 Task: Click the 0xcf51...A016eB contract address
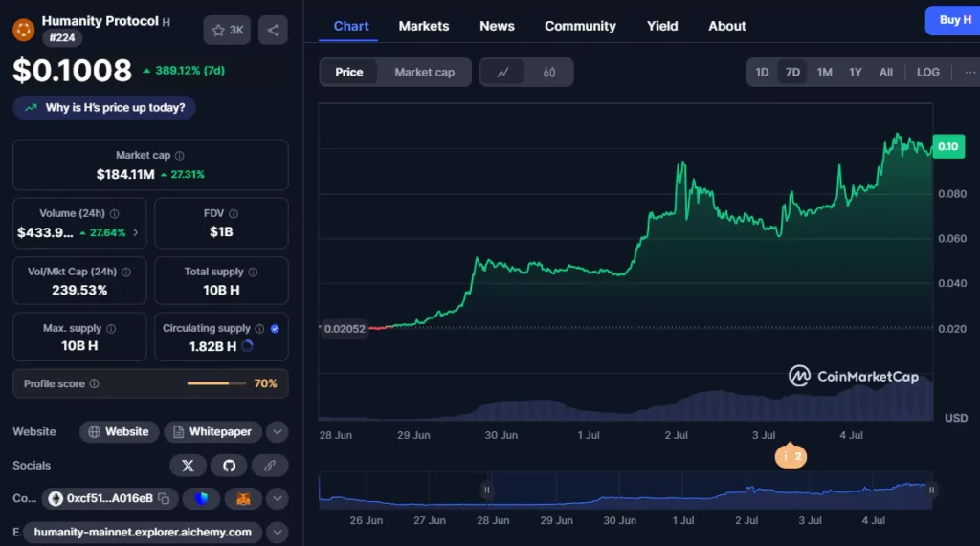(x=109, y=498)
